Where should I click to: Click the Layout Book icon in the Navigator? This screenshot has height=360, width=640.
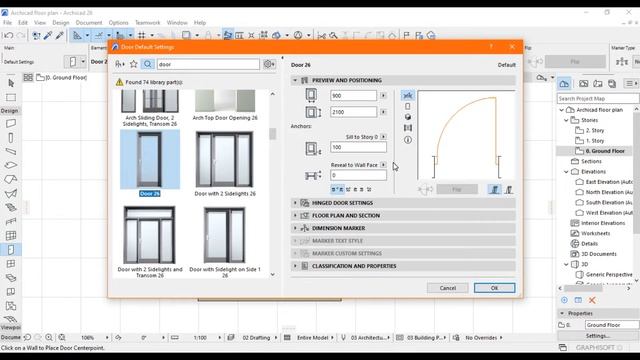tap(598, 84)
